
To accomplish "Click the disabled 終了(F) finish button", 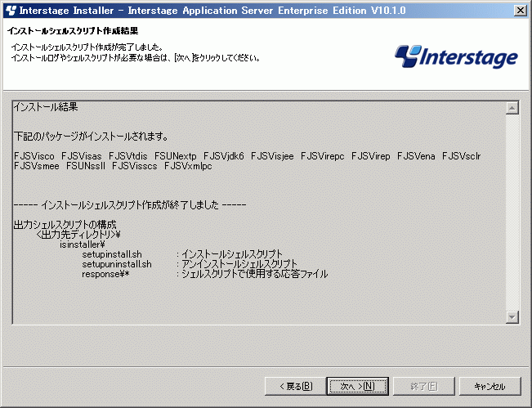I will 424,386.
